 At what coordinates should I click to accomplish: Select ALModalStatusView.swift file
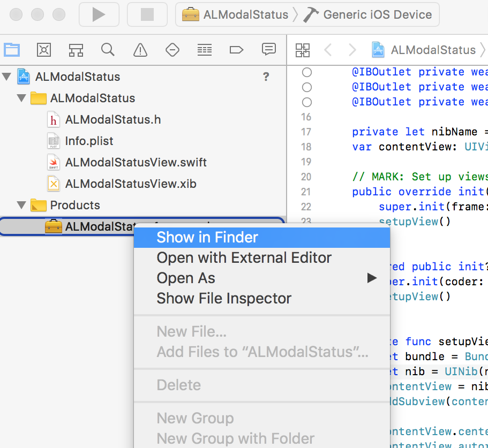[143, 162]
